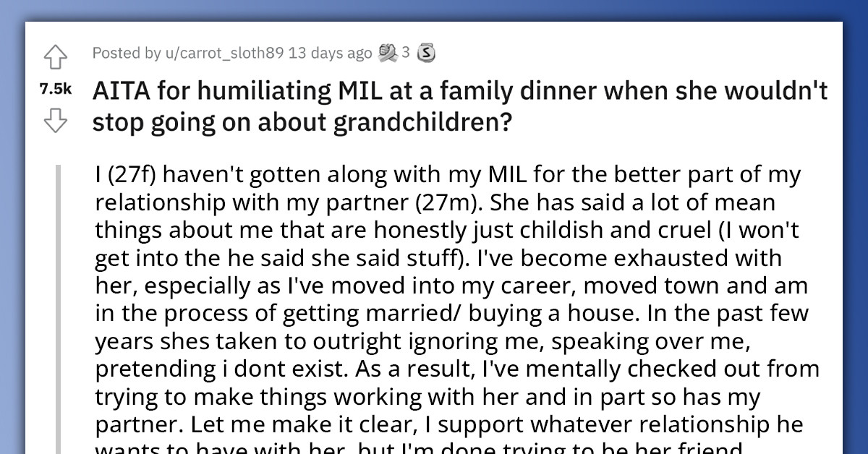
Task: Toggle your vote using the up arrow
Action: pos(55,56)
